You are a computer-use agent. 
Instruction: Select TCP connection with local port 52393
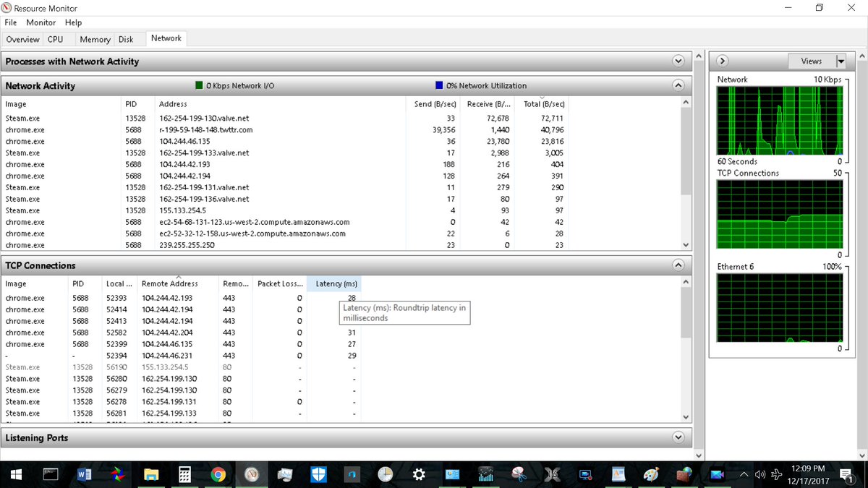pos(181,298)
